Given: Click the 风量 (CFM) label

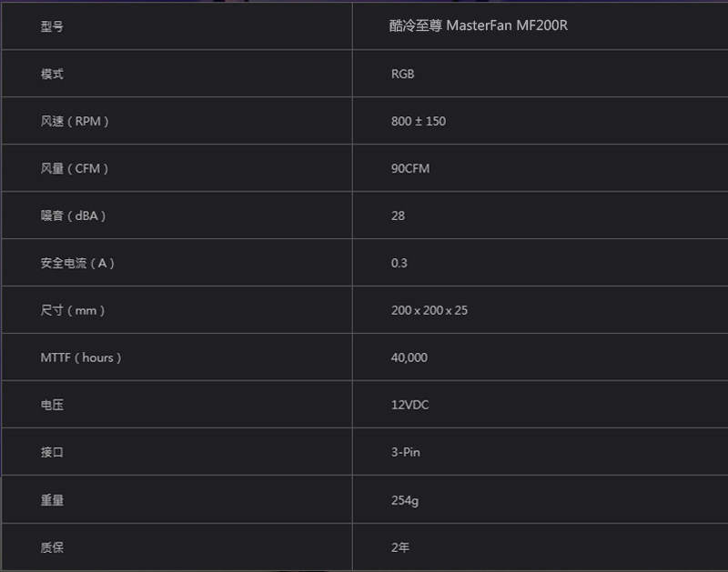Looking at the screenshot, I should [x=75, y=168].
